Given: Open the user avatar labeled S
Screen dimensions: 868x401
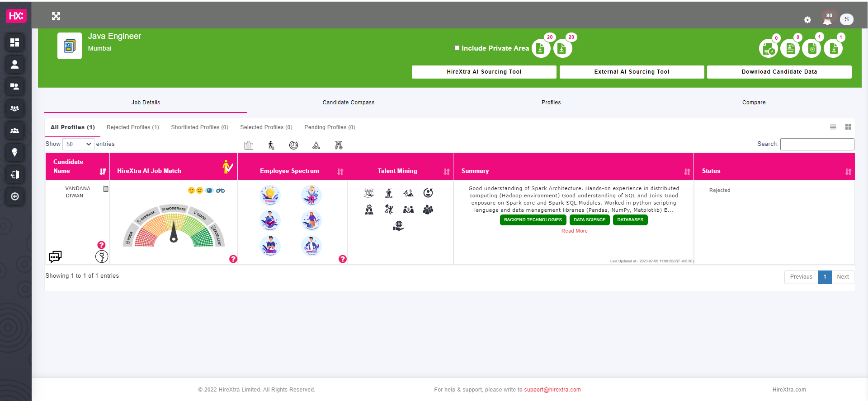Looking at the screenshot, I should 847,19.
